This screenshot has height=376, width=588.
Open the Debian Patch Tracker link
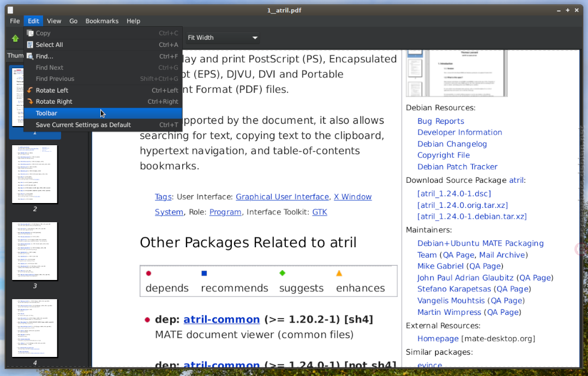pos(457,167)
